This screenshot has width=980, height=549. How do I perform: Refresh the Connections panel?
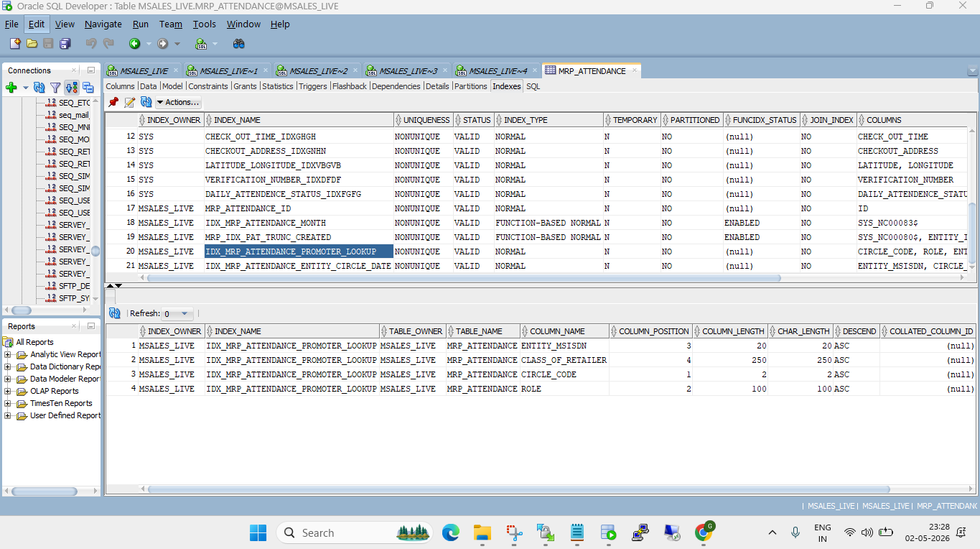click(39, 88)
